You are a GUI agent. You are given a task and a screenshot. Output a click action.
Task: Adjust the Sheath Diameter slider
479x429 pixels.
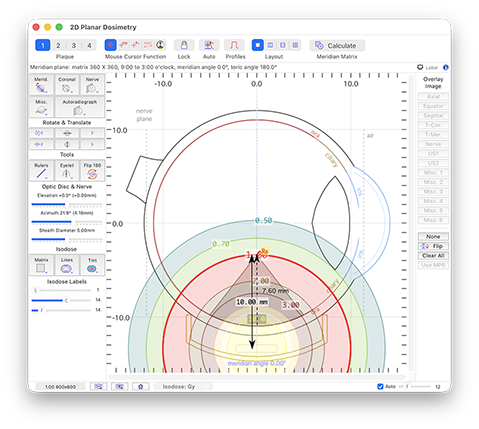pyautogui.click(x=67, y=239)
